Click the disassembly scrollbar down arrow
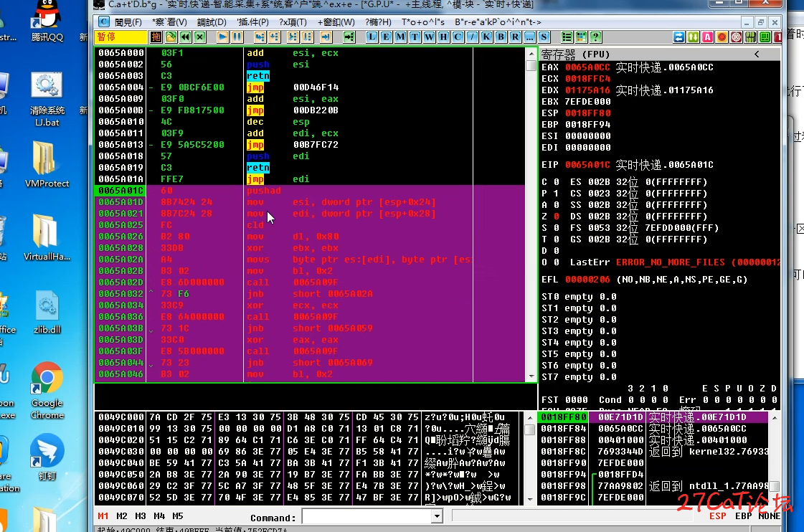804x532 pixels. (x=531, y=376)
